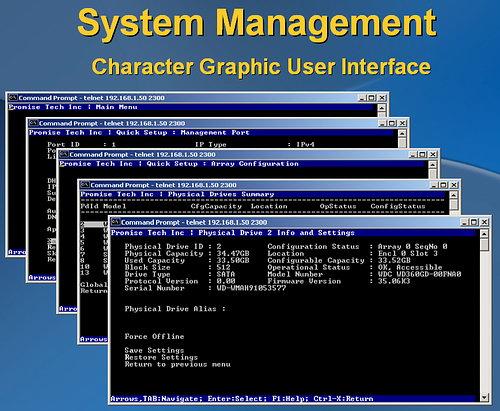Choose Save Settings entry

coord(154,350)
